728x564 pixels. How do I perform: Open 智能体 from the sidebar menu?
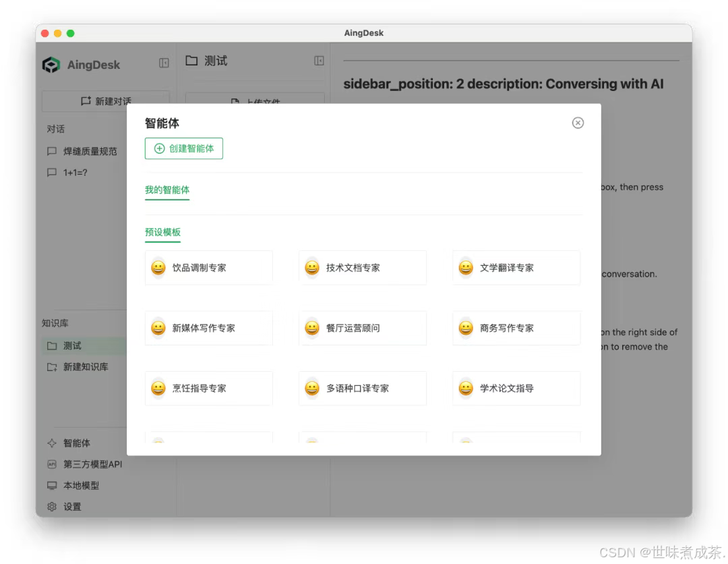point(77,443)
